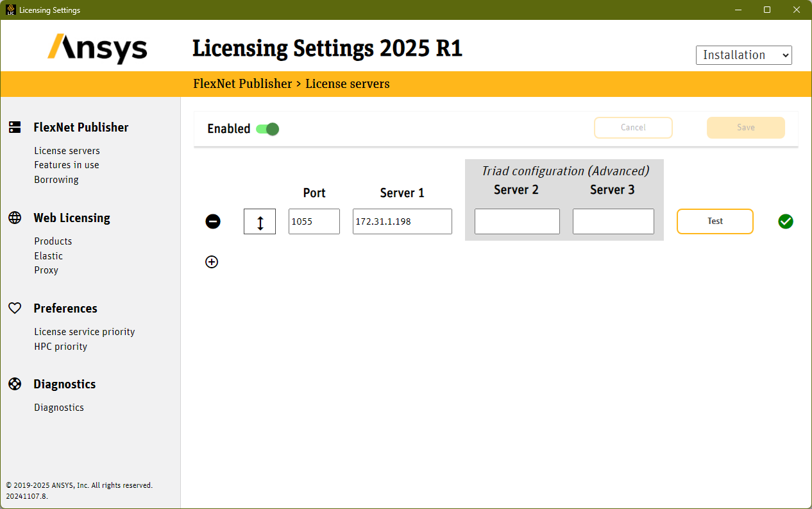The width and height of the screenshot is (812, 509).
Task: Go to Borrowing in sidebar
Action: click(x=56, y=180)
